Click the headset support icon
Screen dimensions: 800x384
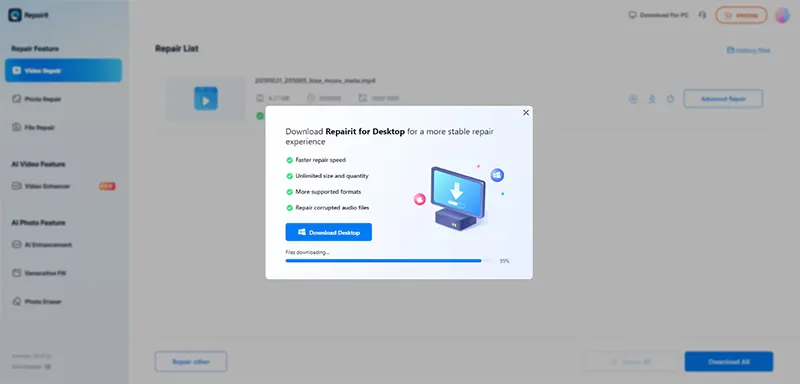pos(702,15)
